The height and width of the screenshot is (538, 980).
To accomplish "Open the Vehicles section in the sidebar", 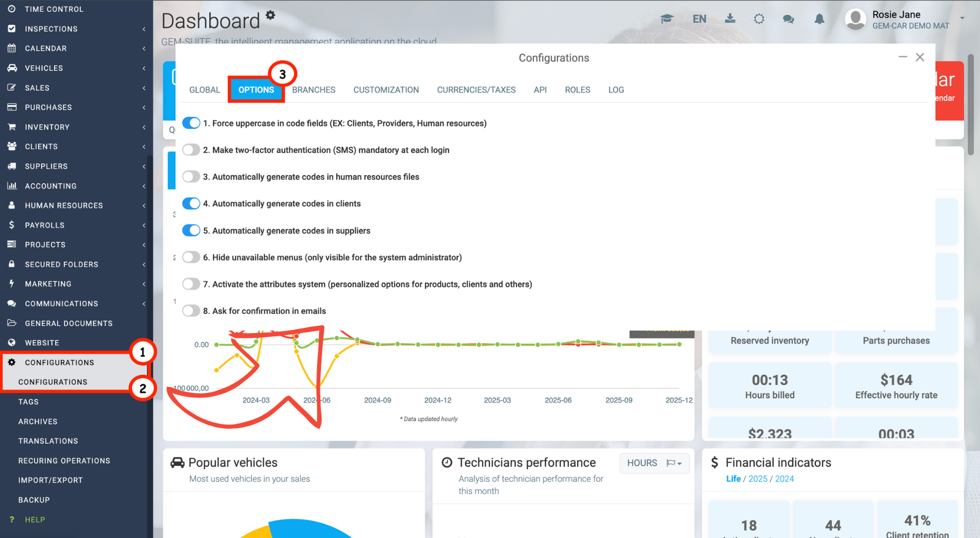I will click(44, 68).
